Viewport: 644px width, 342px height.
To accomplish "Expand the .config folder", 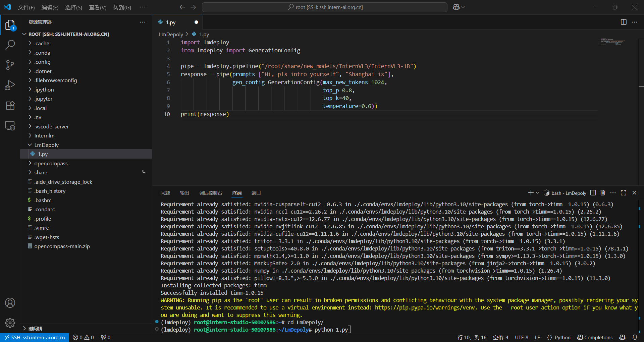I will (86, 62).
